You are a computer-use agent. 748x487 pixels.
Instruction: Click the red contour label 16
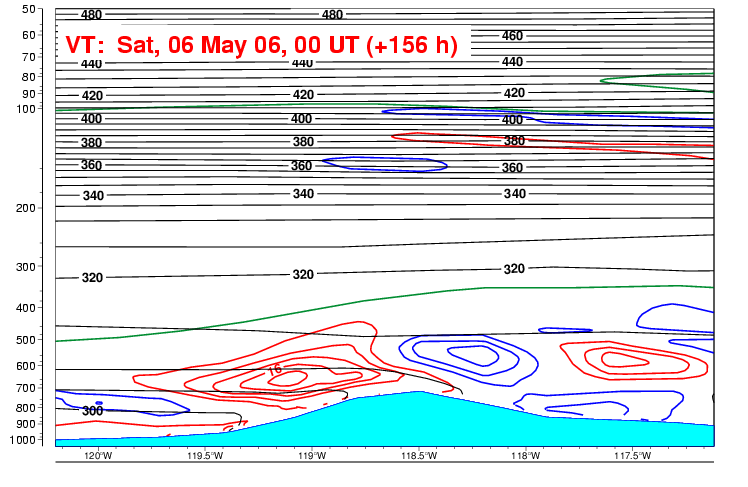pyautogui.click(x=274, y=371)
